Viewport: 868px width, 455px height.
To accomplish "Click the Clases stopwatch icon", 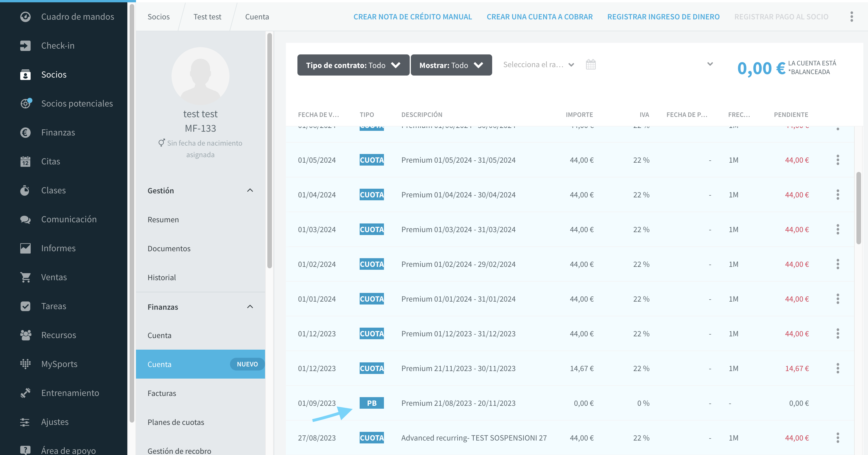I will coord(25,190).
